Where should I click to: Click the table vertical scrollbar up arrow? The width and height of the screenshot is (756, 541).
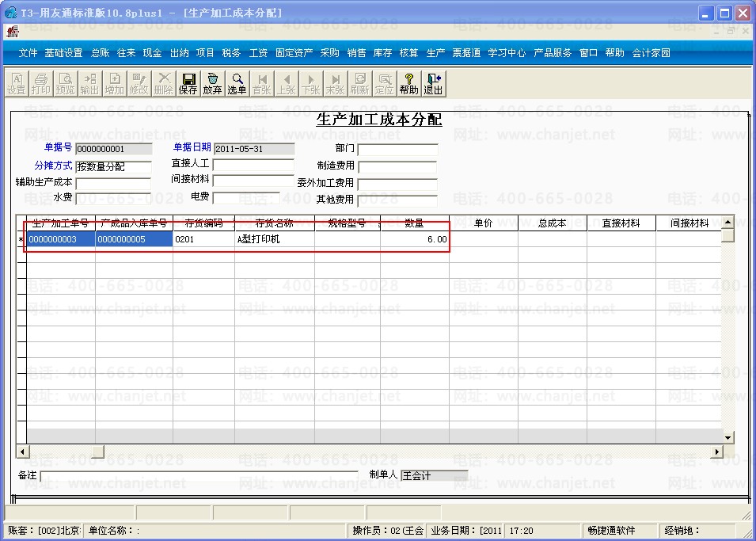point(728,222)
